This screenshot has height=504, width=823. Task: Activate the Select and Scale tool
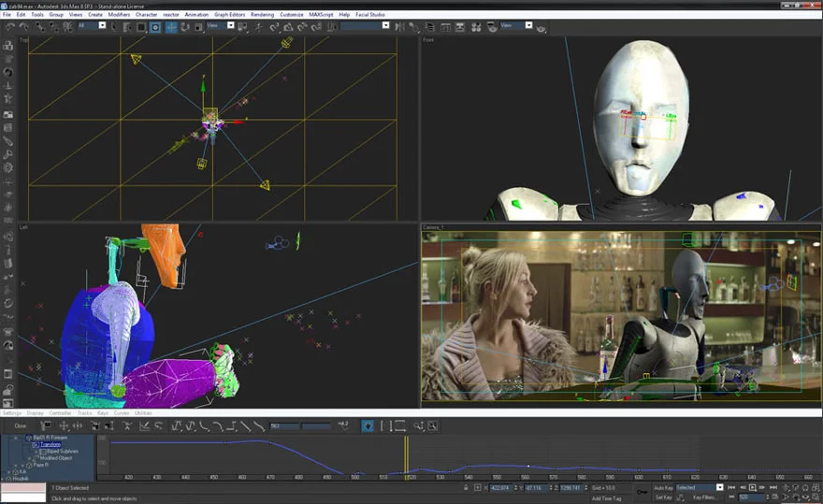point(199,27)
